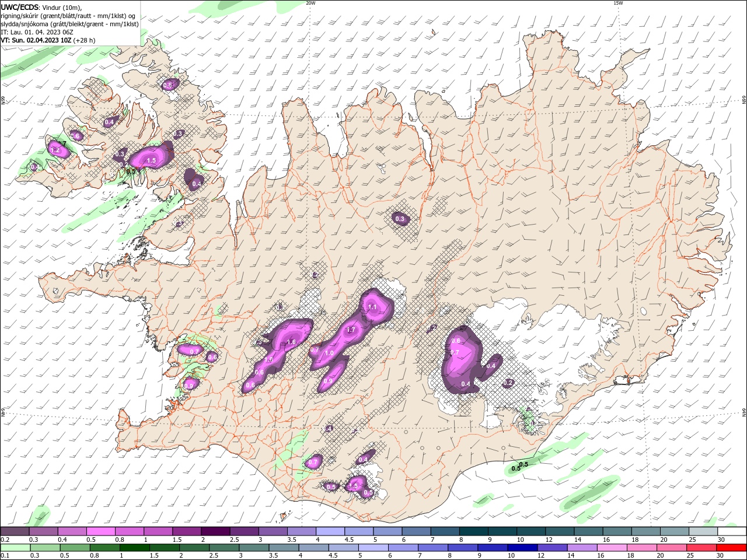
Task: Click the deep blue 10 swatch in lower legend
Action: tap(522, 548)
